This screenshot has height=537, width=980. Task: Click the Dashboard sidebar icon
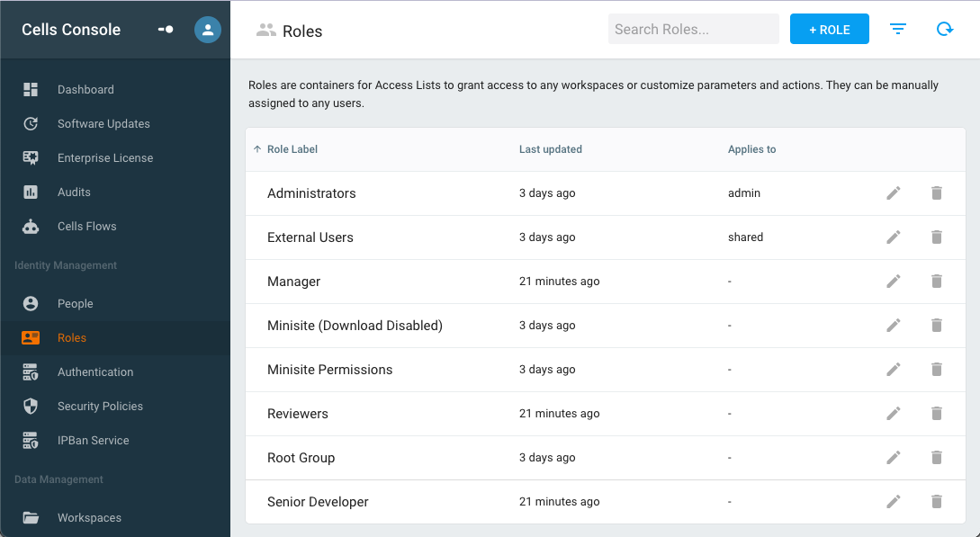tap(31, 89)
